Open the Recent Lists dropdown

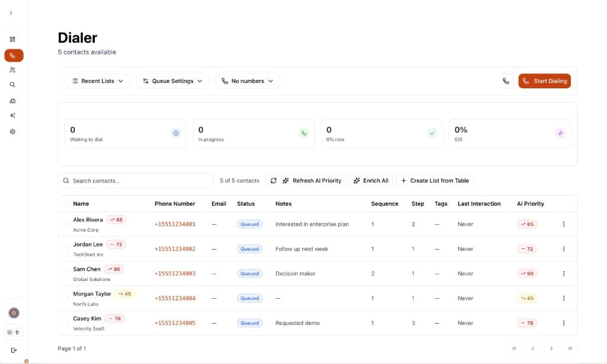pos(97,81)
